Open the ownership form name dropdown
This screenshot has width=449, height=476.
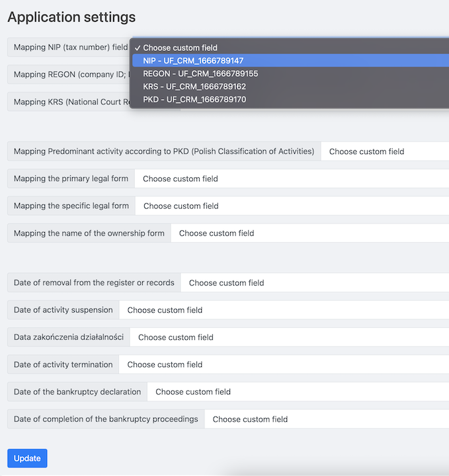309,233
